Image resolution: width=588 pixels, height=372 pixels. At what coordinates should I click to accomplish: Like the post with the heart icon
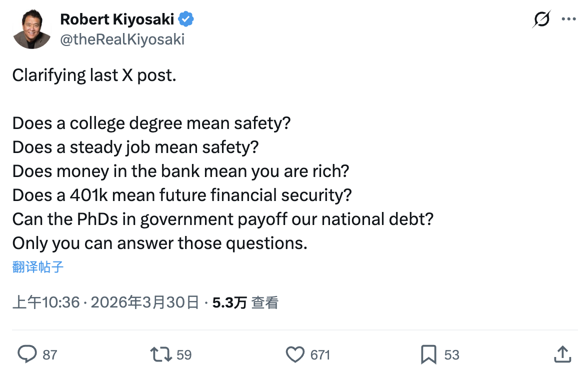tap(295, 354)
